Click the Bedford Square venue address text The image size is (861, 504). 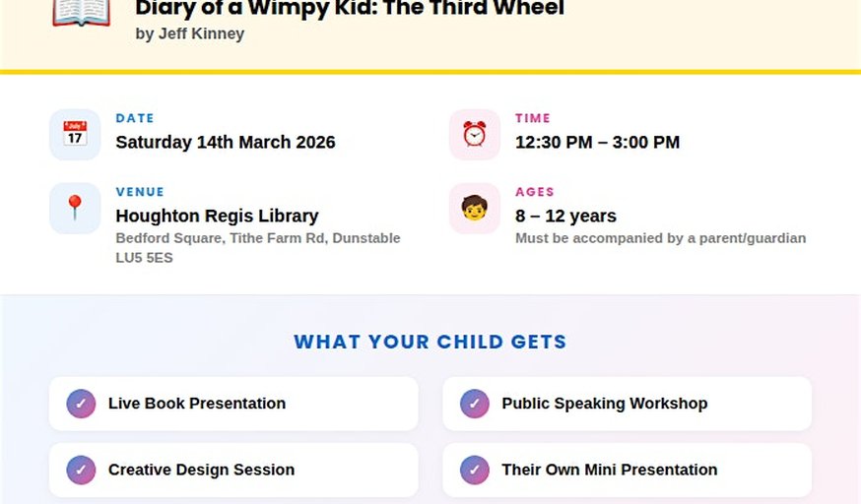pyautogui.click(x=258, y=238)
